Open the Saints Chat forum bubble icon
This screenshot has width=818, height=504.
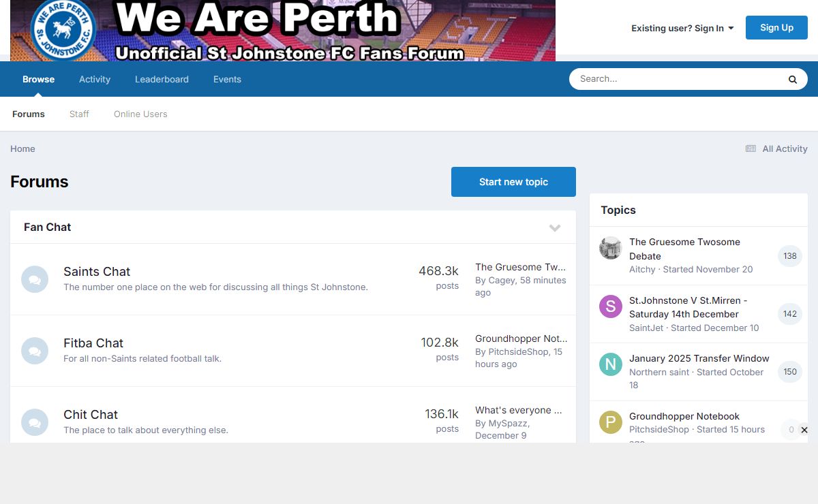(x=35, y=279)
